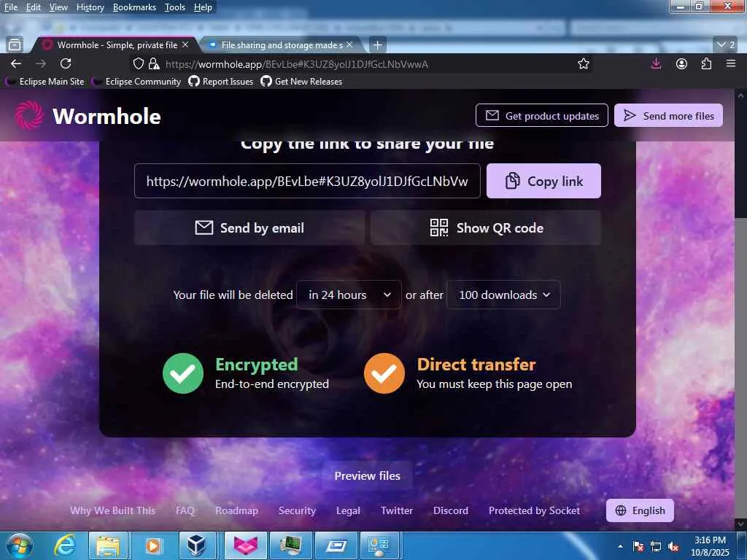
Task: Open the Why We Built This link
Action: coord(112,510)
